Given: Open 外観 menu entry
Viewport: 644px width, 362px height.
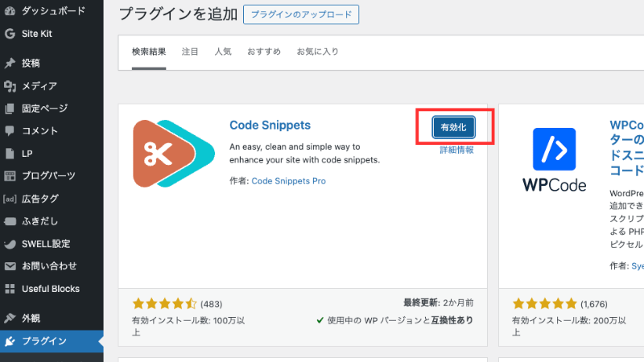Looking at the screenshot, I should tap(31, 318).
